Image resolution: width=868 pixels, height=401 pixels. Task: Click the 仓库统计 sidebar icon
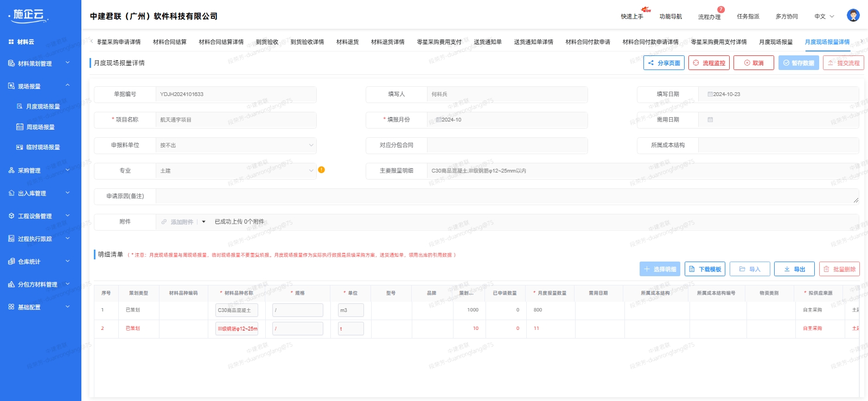click(x=11, y=262)
